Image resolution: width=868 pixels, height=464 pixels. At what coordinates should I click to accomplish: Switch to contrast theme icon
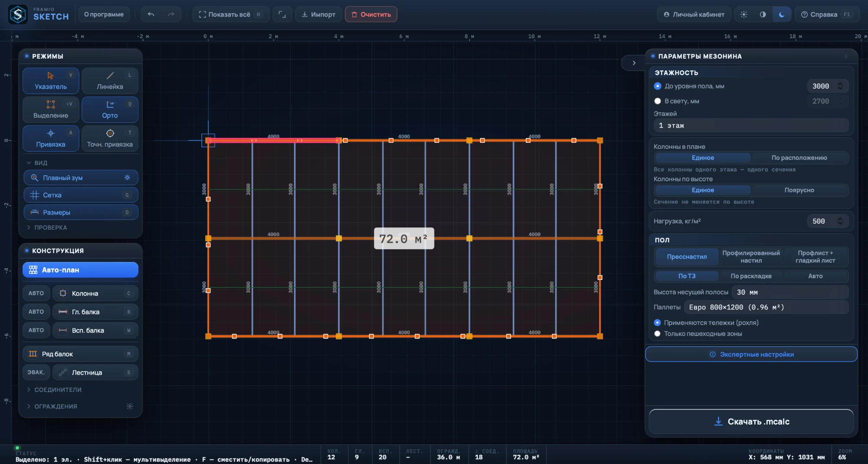click(763, 14)
